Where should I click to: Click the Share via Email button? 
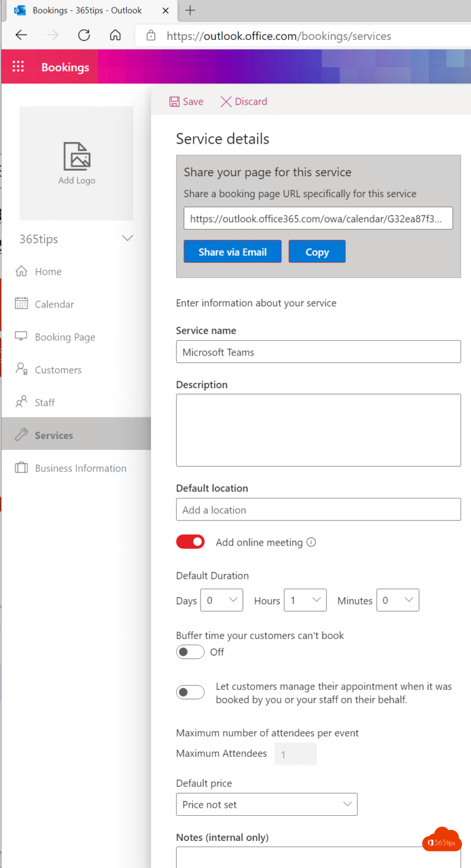click(232, 252)
